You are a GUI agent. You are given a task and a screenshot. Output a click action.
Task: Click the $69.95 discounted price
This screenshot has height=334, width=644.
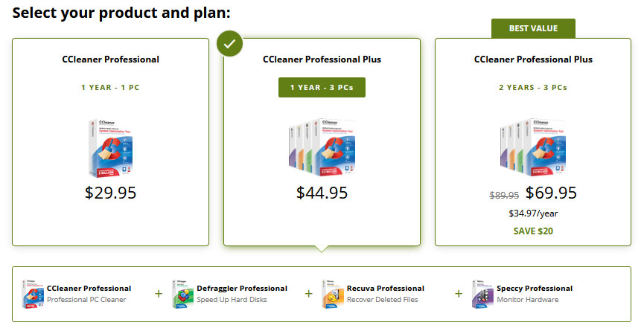[551, 193]
